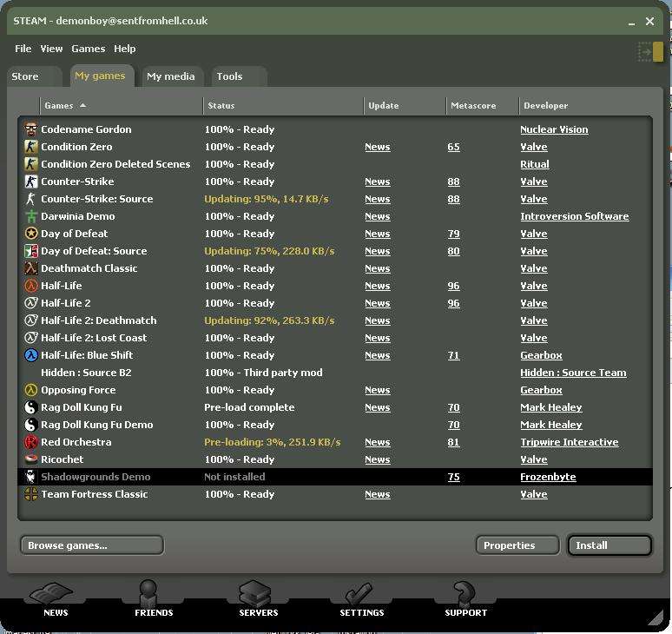
Task: Click the Day of Defeat icon
Action: [31, 234]
